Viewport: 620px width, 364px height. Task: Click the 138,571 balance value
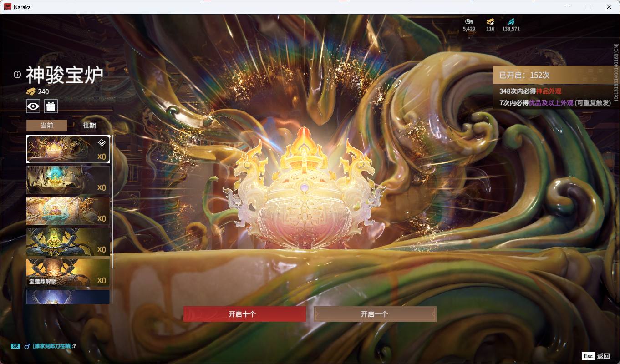[511, 29]
